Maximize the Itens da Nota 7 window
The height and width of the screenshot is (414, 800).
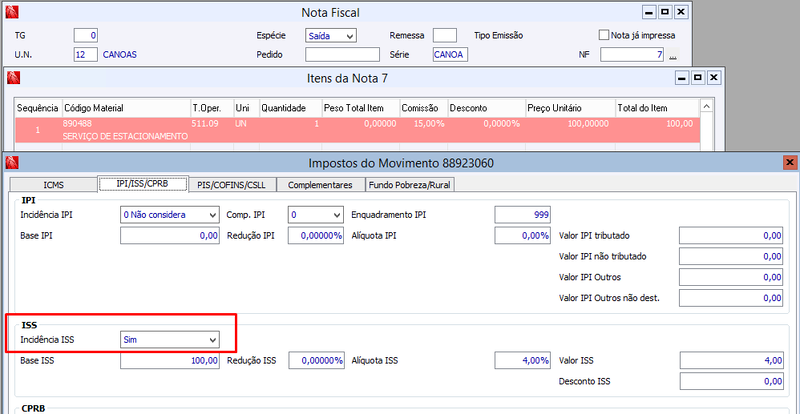[x=698, y=78]
